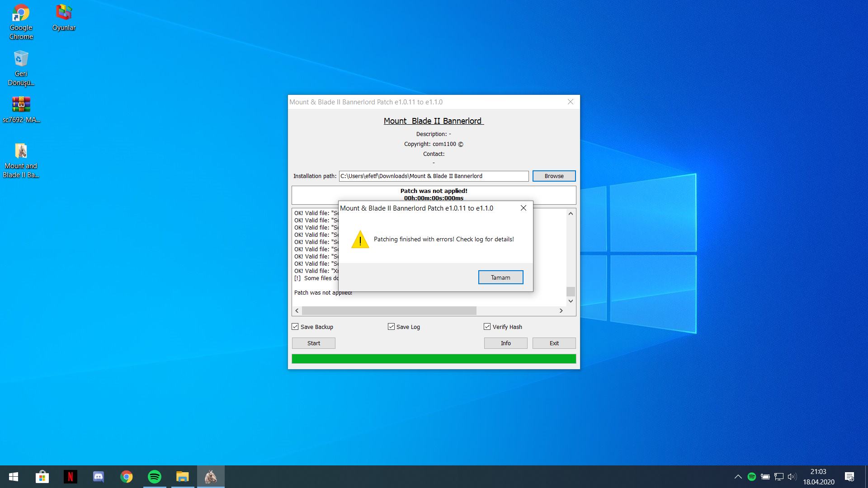The height and width of the screenshot is (488, 868).
Task: Click the Mount Blade II Bannerlord heading
Action: (x=434, y=121)
